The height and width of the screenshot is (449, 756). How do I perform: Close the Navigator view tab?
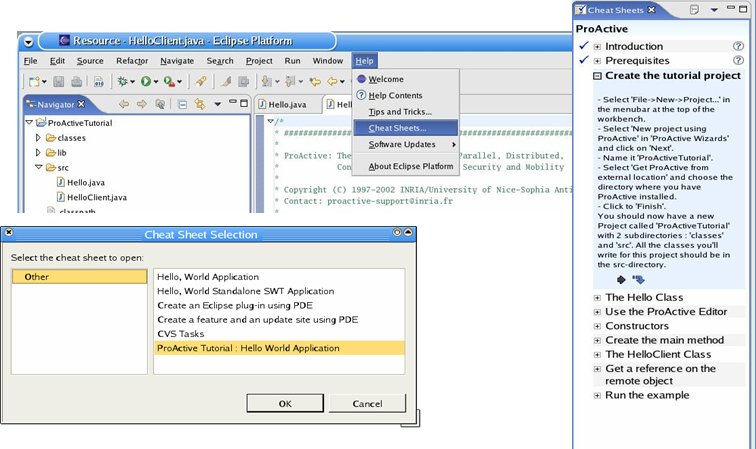click(81, 104)
